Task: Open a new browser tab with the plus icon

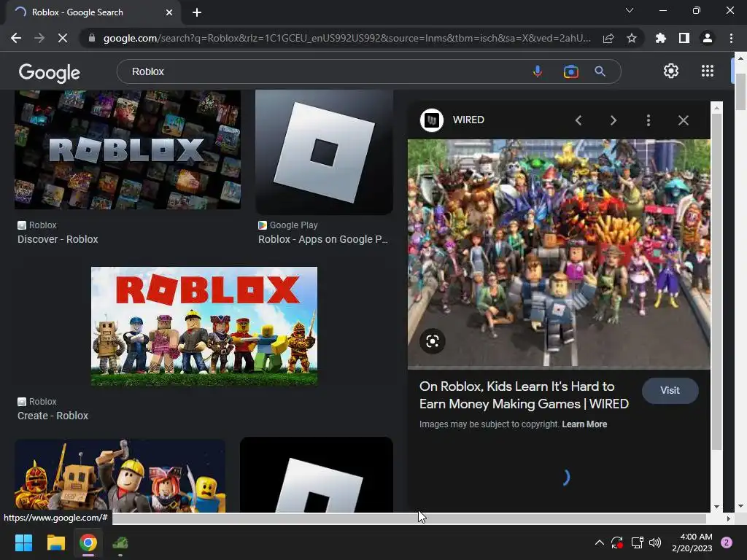Action: (x=197, y=12)
